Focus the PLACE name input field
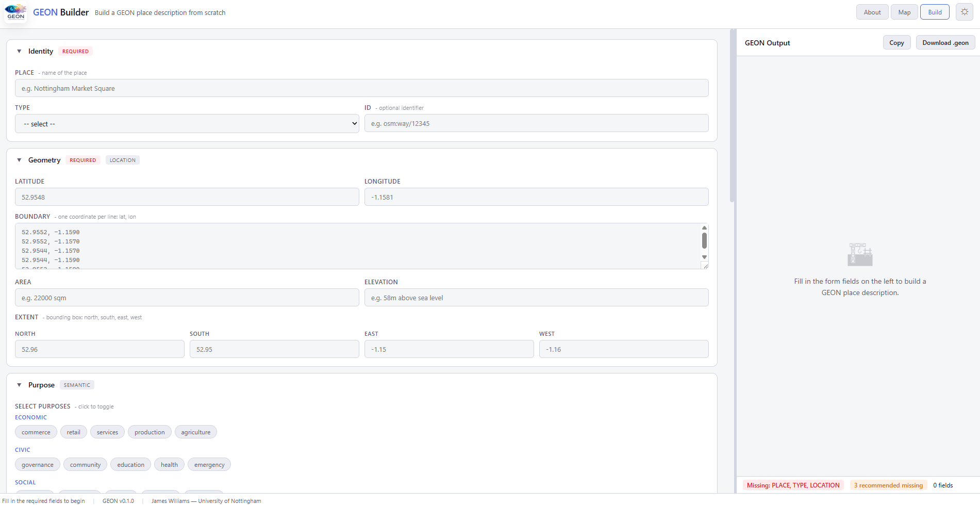This screenshot has height=505, width=980. click(362, 88)
